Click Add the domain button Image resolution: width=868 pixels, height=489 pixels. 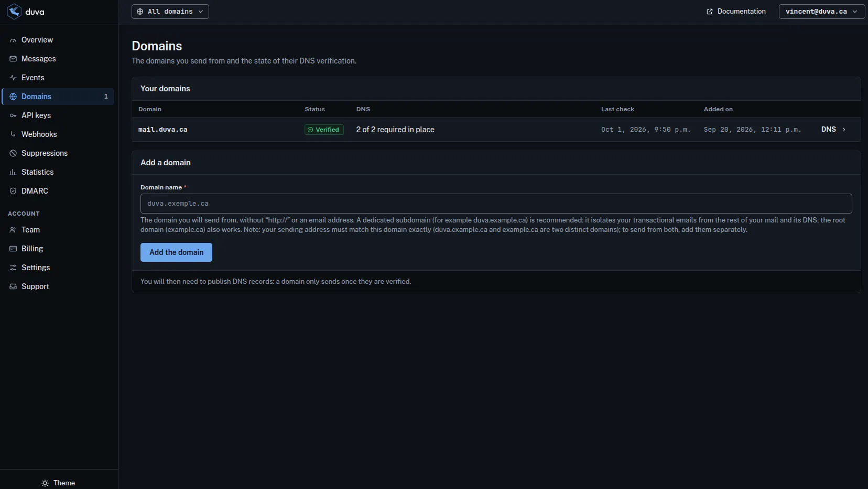[176, 252]
